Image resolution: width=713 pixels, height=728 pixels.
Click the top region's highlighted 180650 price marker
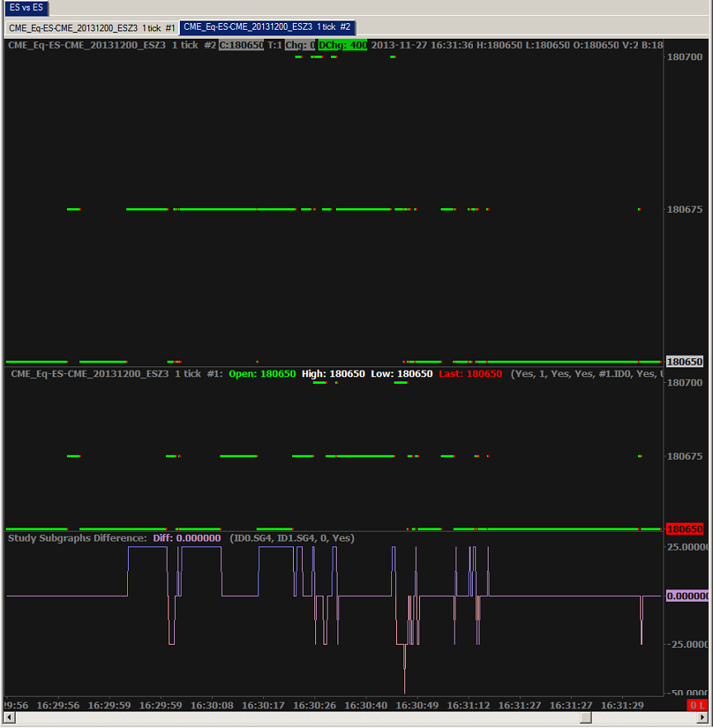[685, 362]
